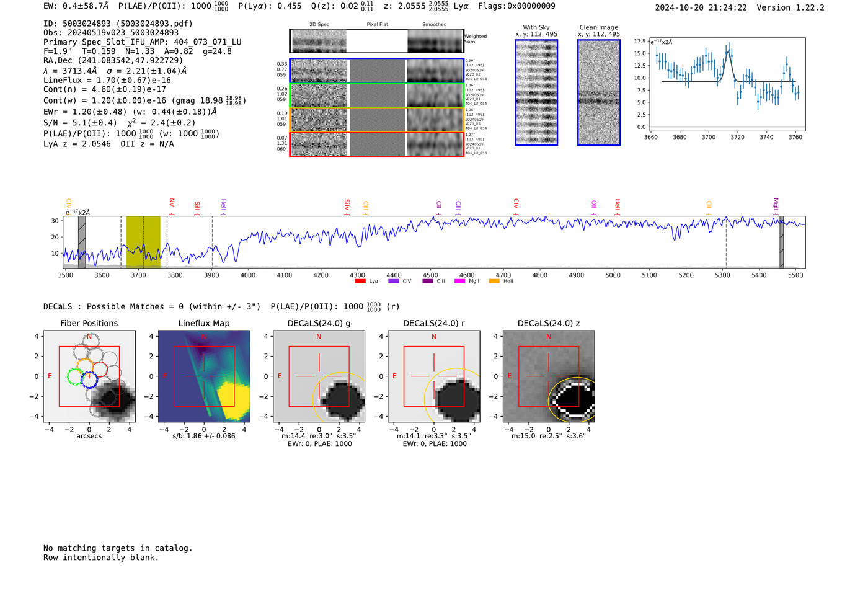Click the "Pixel Flat" column header

coord(377,25)
